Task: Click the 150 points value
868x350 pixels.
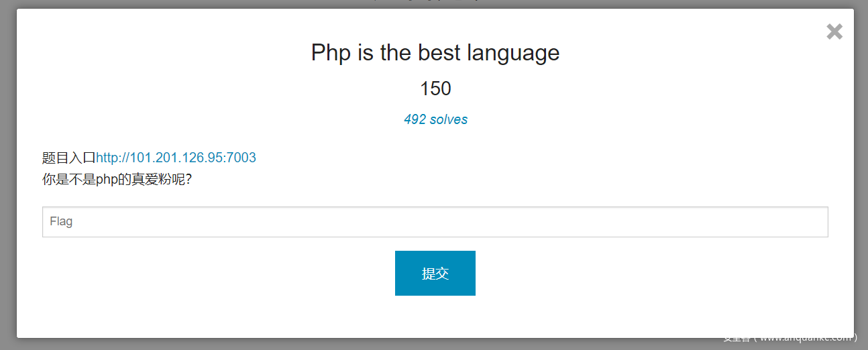Action: (x=435, y=89)
